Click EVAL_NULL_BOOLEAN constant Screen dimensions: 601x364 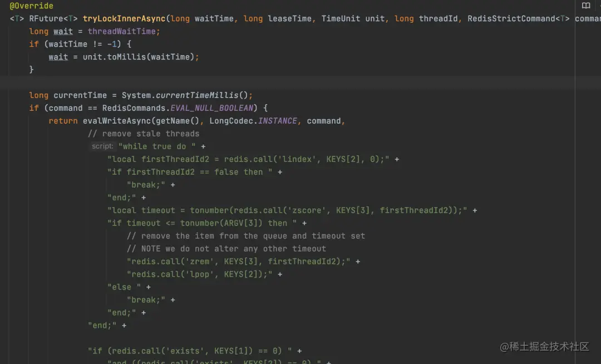[211, 108]
